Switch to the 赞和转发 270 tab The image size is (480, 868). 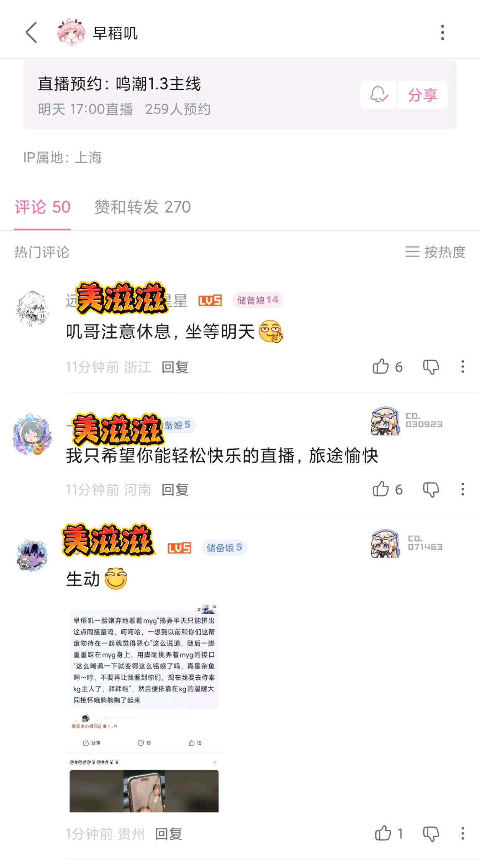143,207
